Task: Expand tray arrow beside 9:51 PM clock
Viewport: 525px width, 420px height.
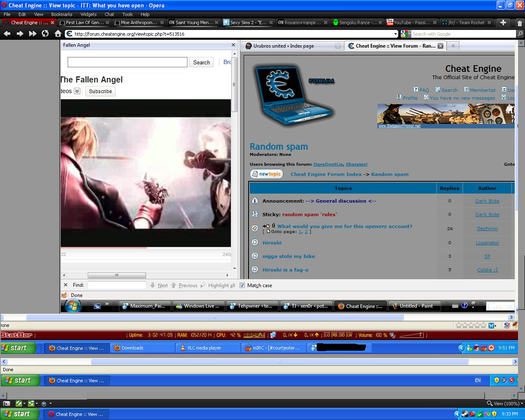Action: (461, 348)
